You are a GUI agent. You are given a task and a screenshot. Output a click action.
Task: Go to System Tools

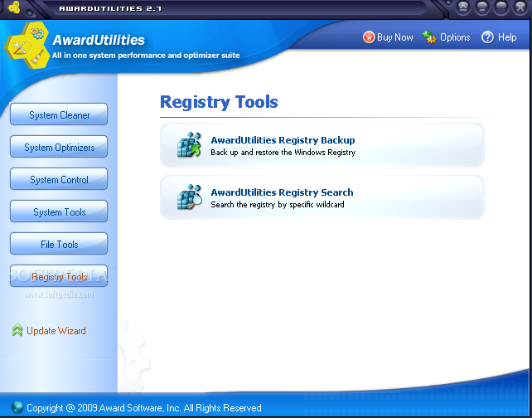click(x=59, y=211)
